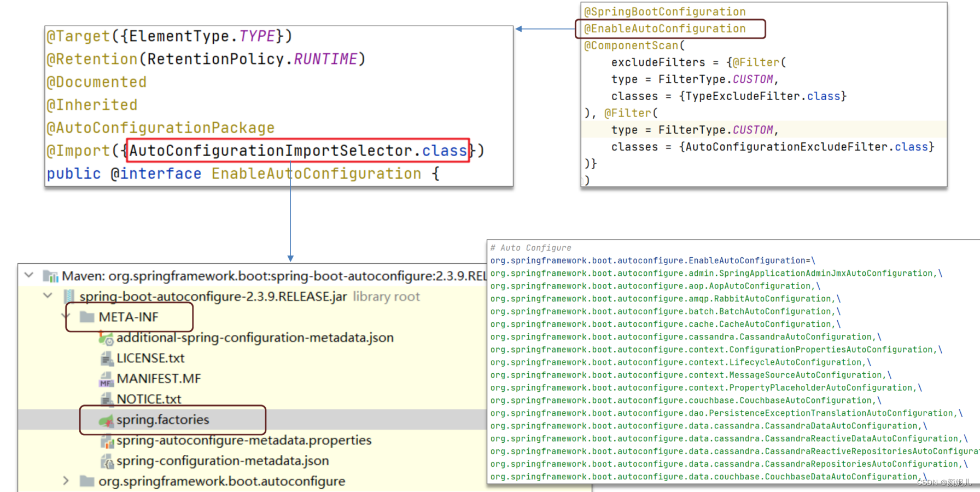Click the '# Auto Configure' comment line

tap(530, 248)
